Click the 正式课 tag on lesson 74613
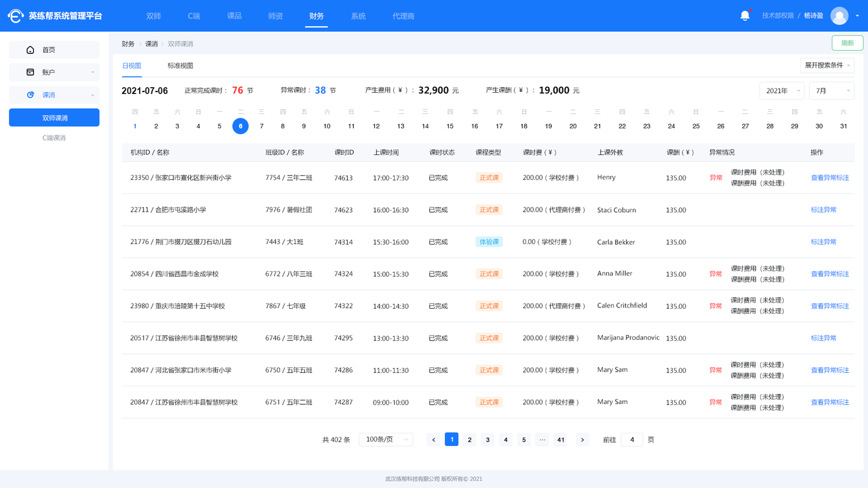 coord(489,178)
